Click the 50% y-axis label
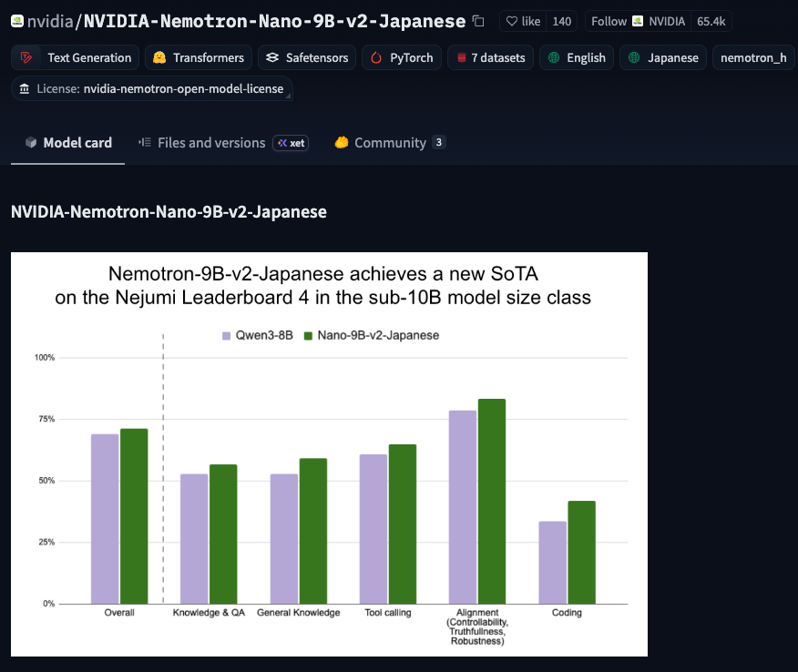The image size is (798, 672). [46, 481]
